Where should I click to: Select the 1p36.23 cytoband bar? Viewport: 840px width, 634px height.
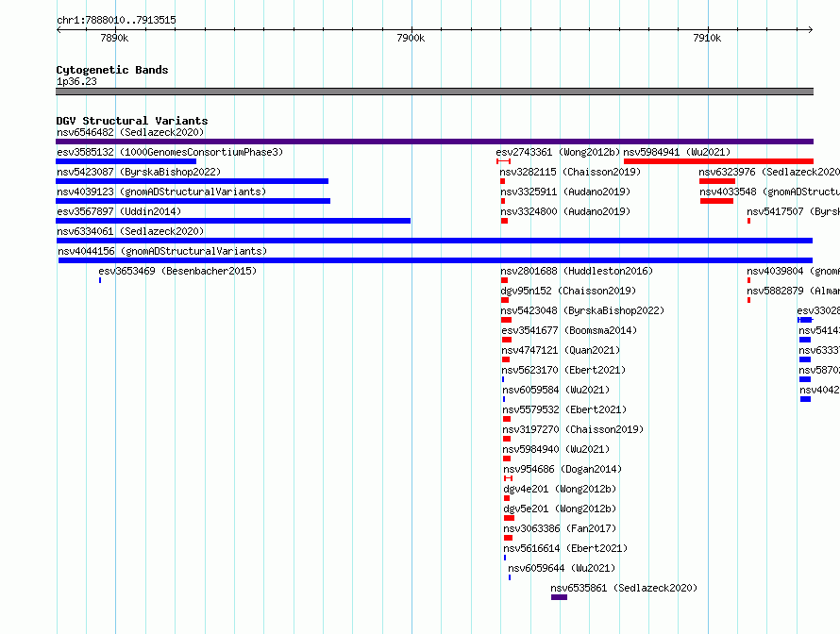pos(434,92)
